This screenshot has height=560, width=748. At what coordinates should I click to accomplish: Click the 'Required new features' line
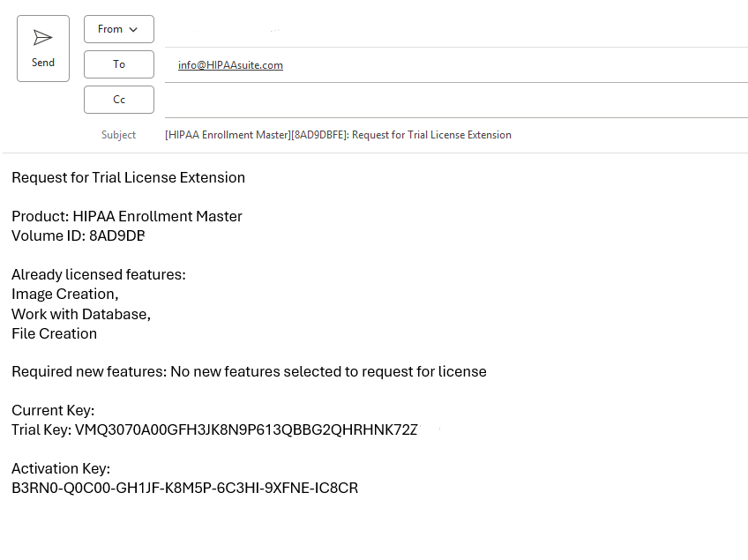pos(249,371)
